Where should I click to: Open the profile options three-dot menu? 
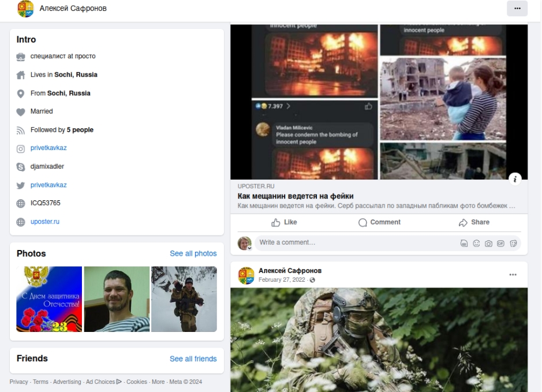[517, 8]
